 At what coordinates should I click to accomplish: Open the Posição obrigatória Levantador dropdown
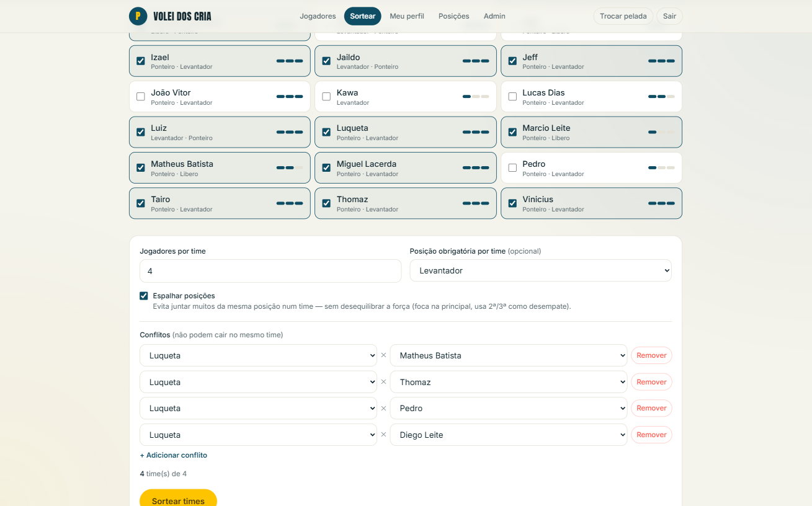tap(540, 270)
